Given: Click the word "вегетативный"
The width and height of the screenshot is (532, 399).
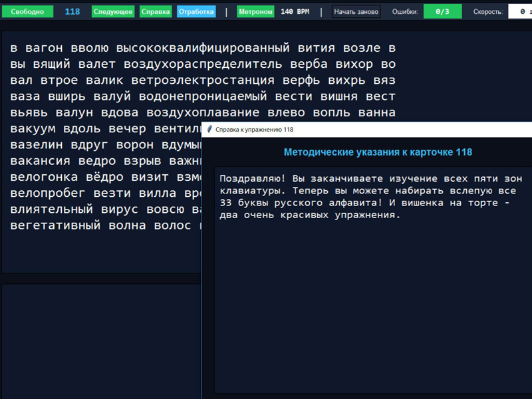Looking at the screenshot, I should coord(55,225).
